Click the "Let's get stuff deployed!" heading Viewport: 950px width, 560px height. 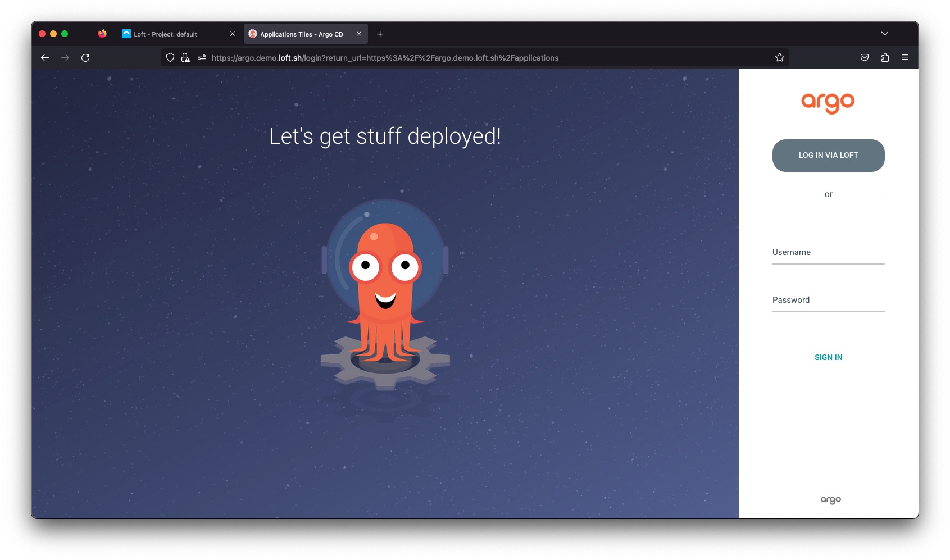[385, 136]
